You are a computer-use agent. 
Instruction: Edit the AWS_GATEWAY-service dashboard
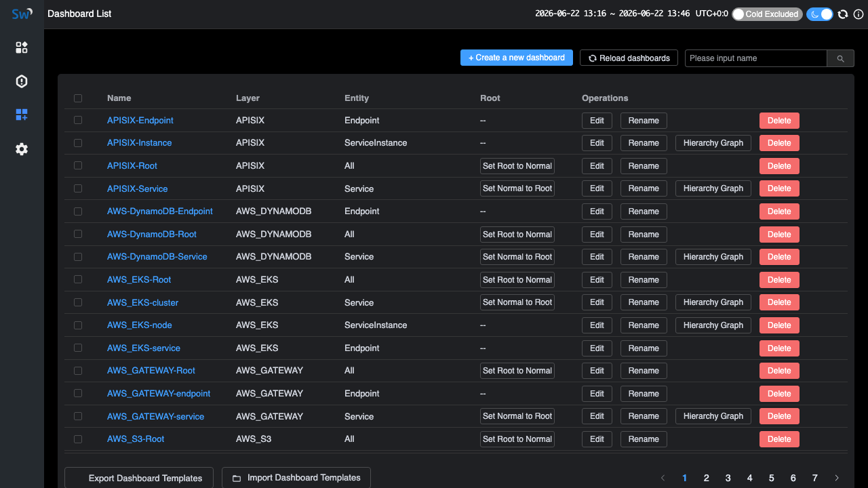click(597, 416)
